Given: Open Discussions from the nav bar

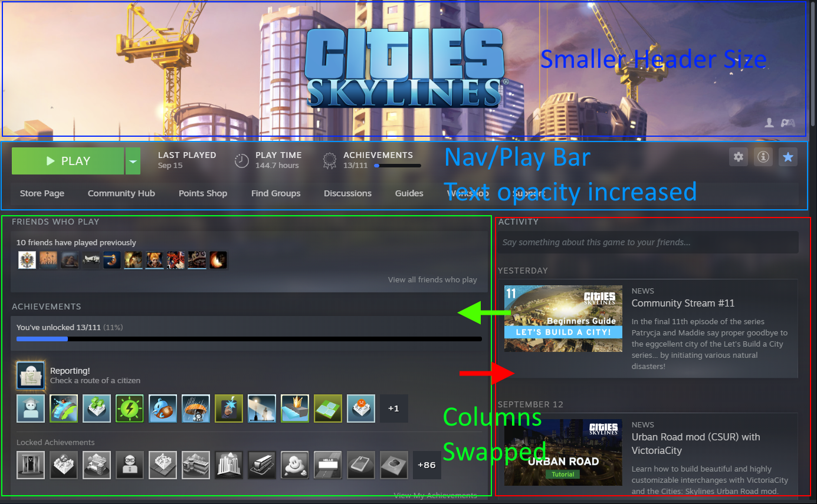Looking at the screenshot, I should [x=347, y=193].
